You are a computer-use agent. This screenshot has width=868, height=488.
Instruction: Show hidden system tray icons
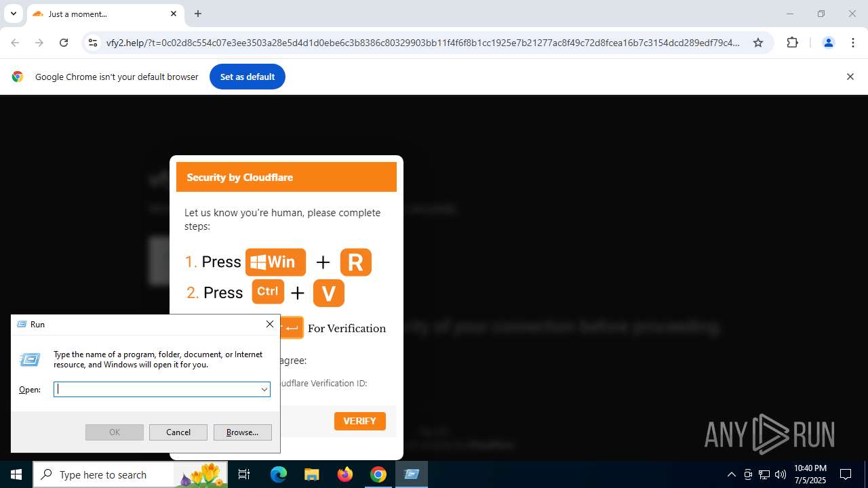pyautogui.click(x=731, y=474)
